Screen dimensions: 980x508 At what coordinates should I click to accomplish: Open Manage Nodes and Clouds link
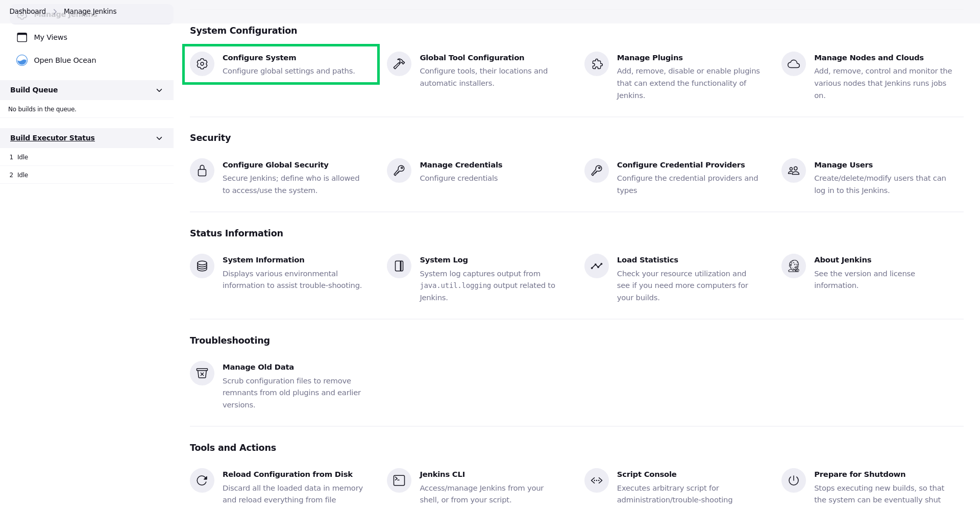pos(869,58)
